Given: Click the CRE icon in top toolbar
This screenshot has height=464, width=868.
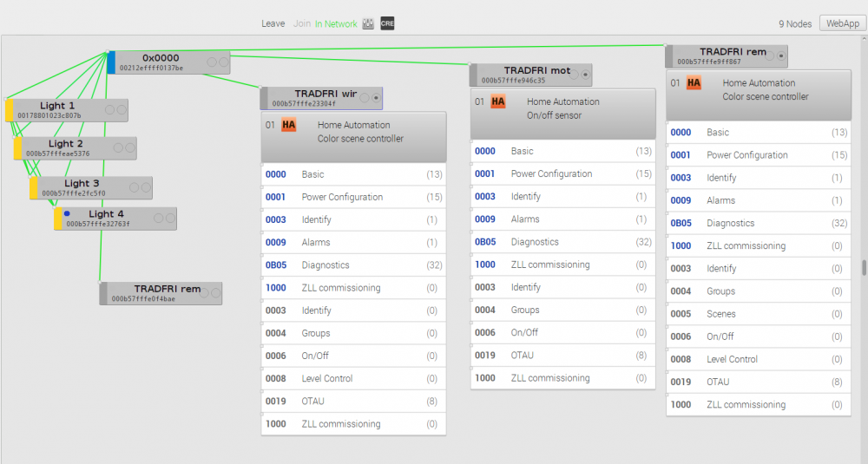Looking at the screenshot, I should [x=387, y=23].
